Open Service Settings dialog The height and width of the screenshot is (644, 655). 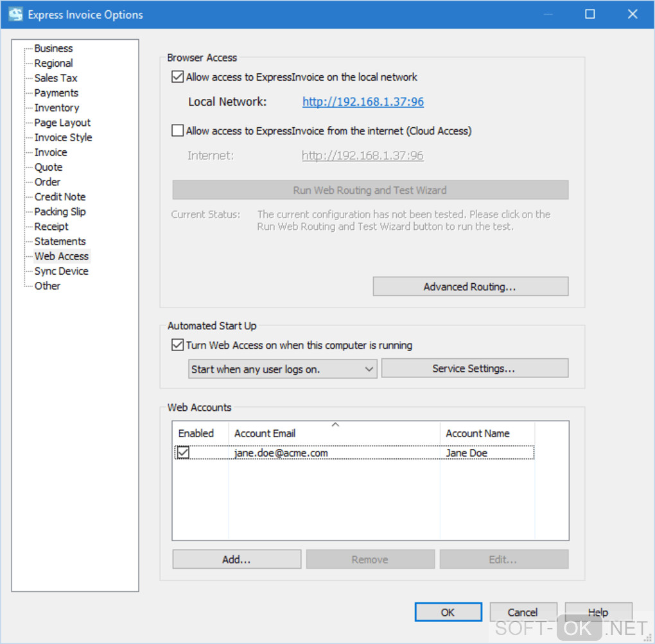point(475,369)
